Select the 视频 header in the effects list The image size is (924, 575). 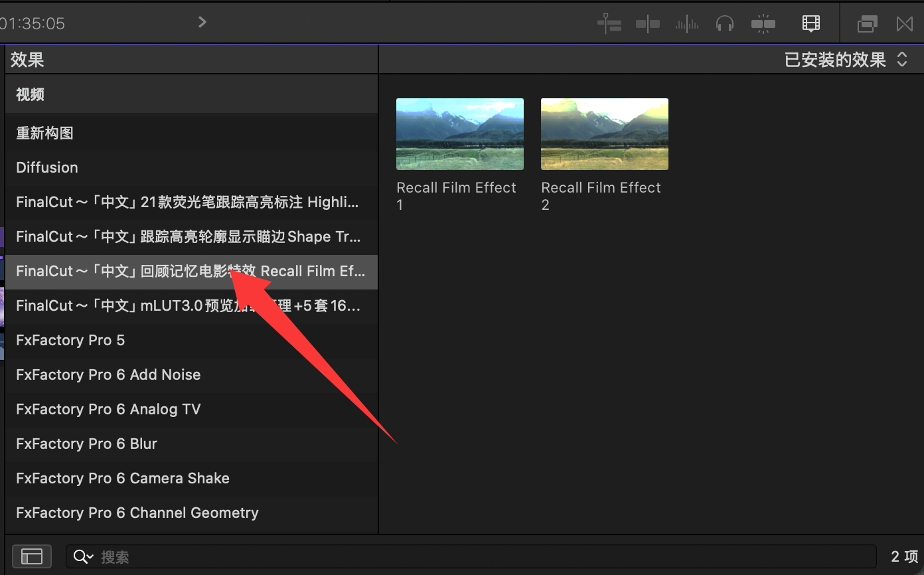(x=31, y=94)
